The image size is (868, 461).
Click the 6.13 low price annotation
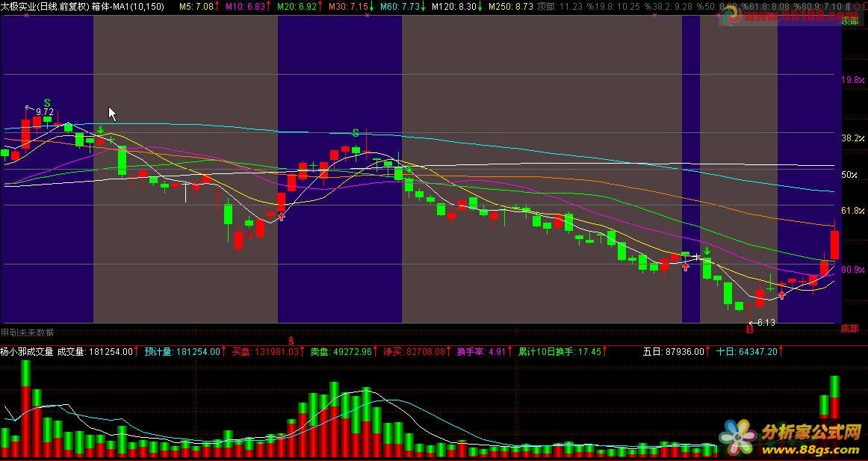(x=766, y=323)
